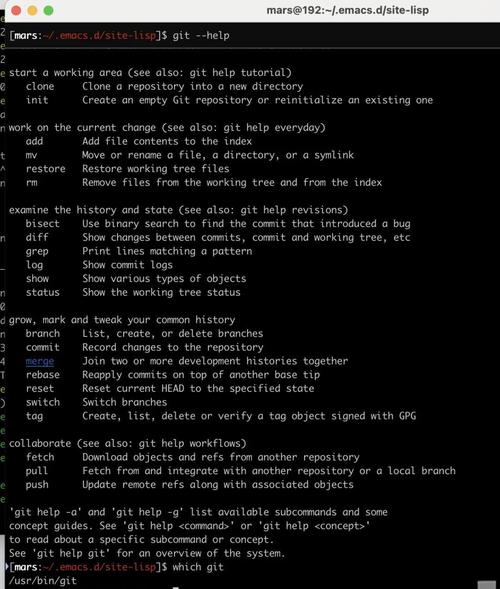Click the 'examine the history and state' heading
Image resolution: width=500 pixels, height=589 pixels.
coord(178,210)
